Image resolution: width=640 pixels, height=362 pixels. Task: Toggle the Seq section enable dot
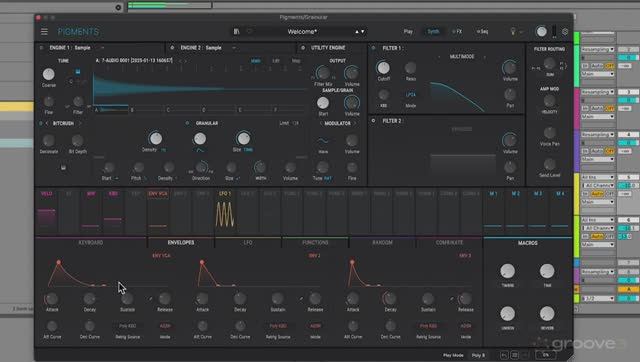478,31
